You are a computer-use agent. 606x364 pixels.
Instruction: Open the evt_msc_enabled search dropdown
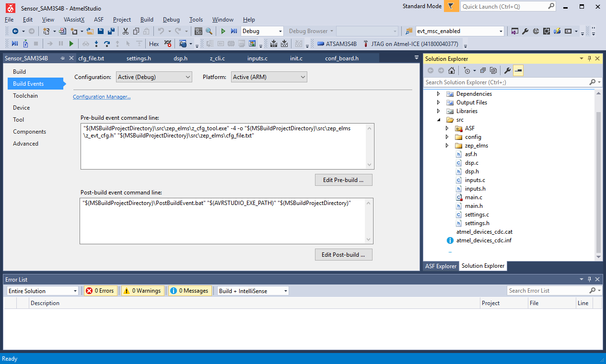[x=501, y=31]
